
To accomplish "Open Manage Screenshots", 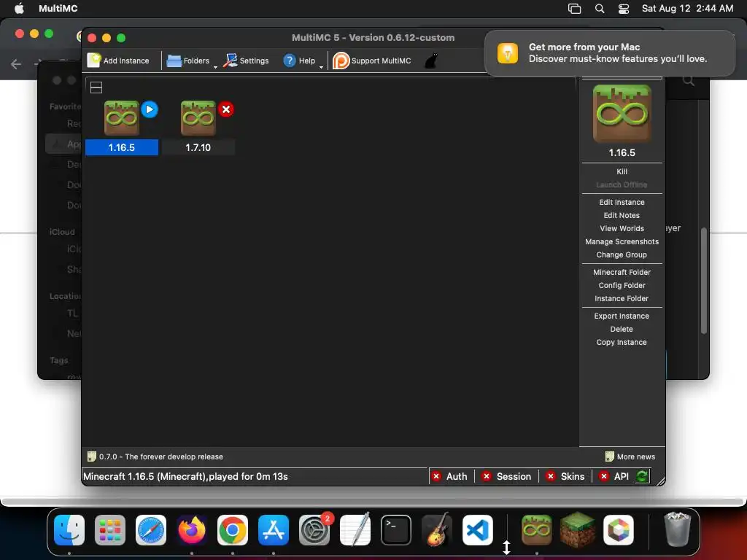I will coord(622,241).
